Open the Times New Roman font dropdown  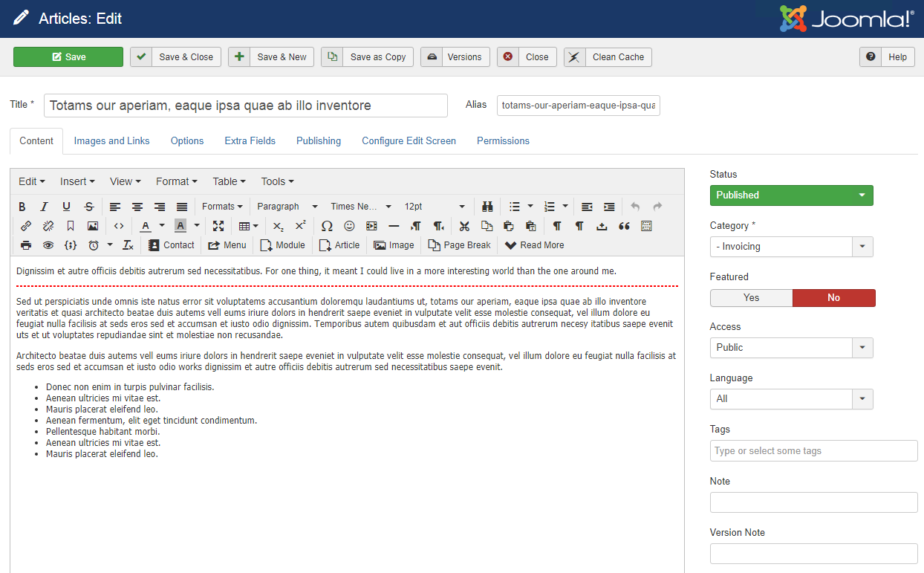tap(361, 207)
